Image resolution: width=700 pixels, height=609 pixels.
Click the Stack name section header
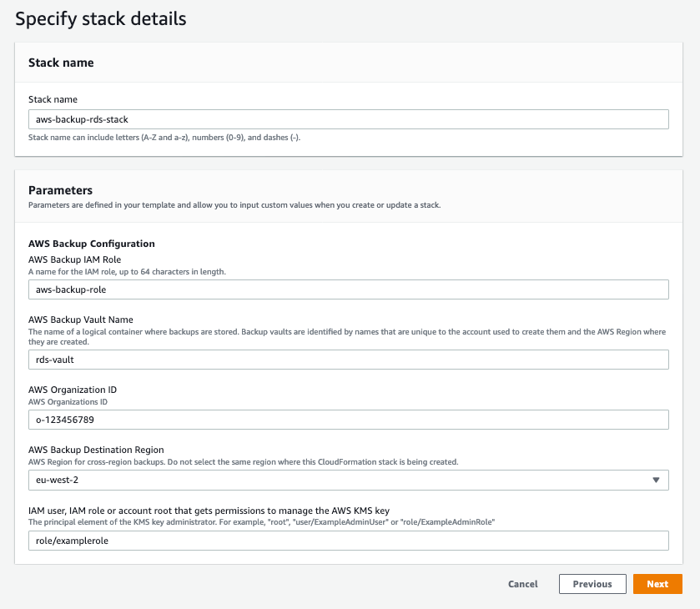61,63
